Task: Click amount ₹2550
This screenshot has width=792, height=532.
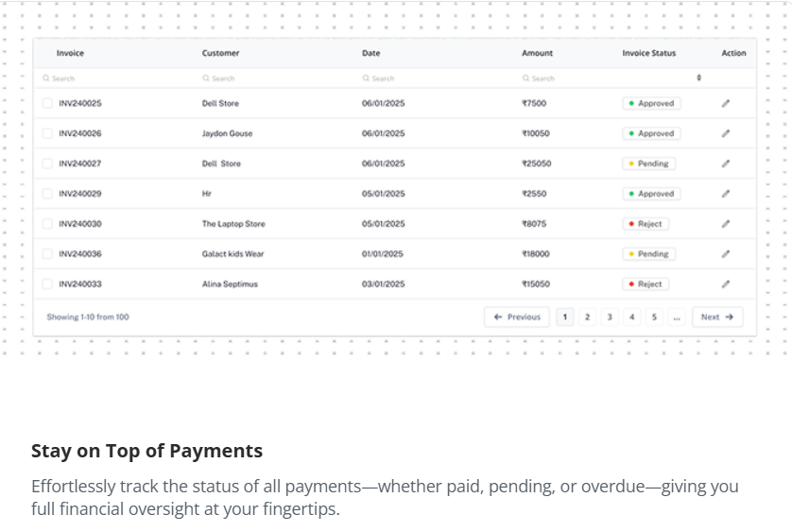Action: 534,194
